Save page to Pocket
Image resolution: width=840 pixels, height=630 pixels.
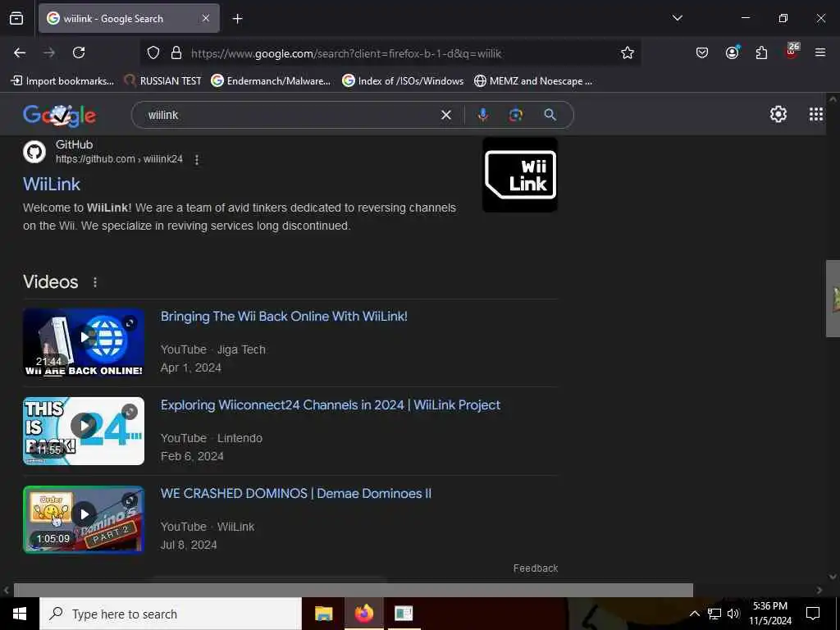point(702,52)
